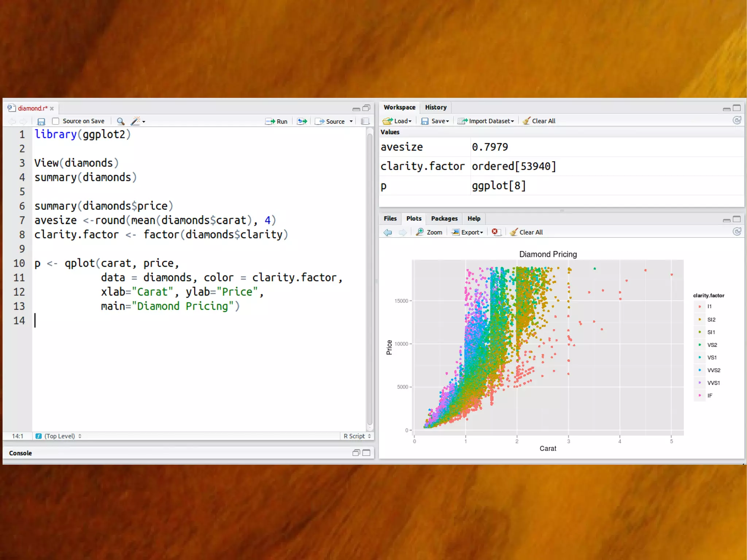The image size is (747, 560).
Task: Switch to the Packages tab
Action: click(x=444, y=219)
